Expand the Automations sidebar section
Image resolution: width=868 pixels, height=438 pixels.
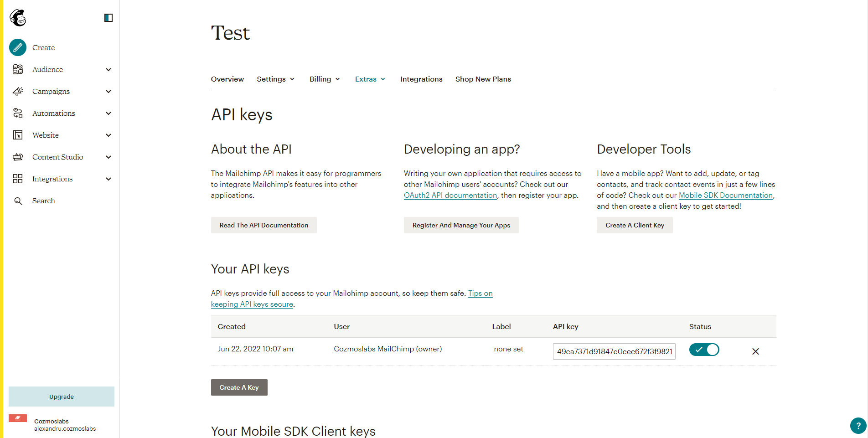pyautogui.click(x=108, y=113)
